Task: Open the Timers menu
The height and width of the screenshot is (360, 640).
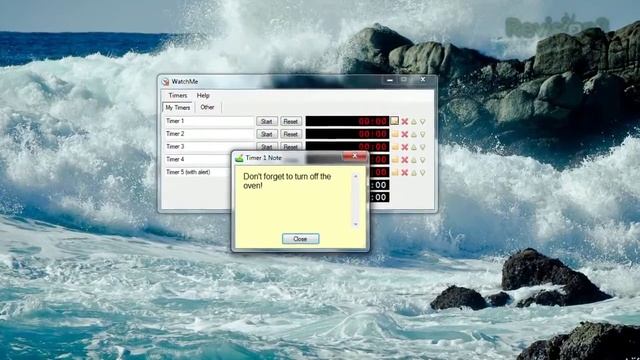Action: pyautogui.click(x=178, y=95)
